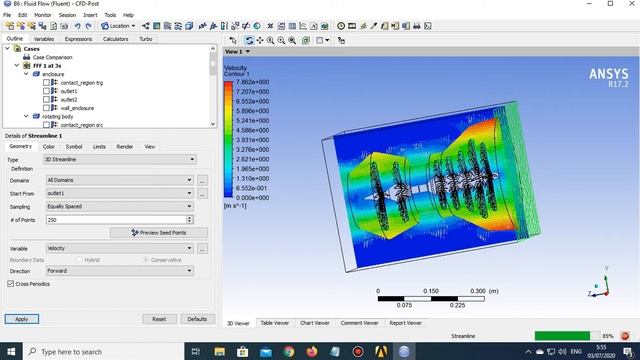Open the View 1 dropdown arrow

247,52
